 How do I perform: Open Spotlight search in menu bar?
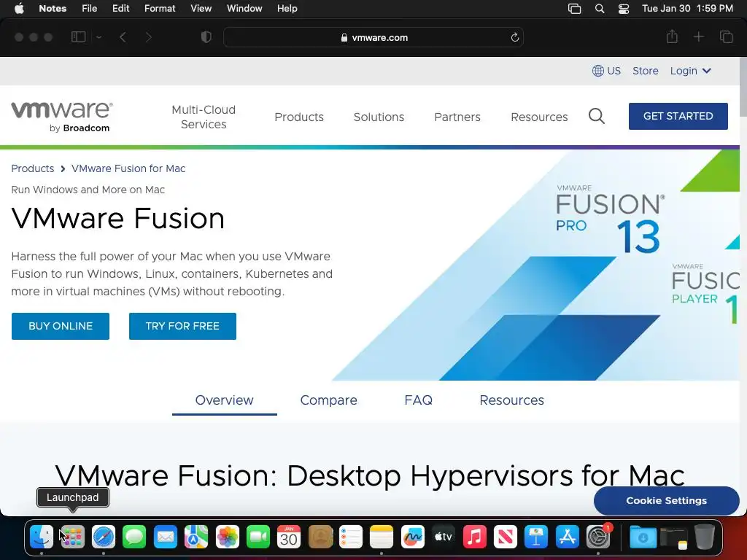coord(600,9)
